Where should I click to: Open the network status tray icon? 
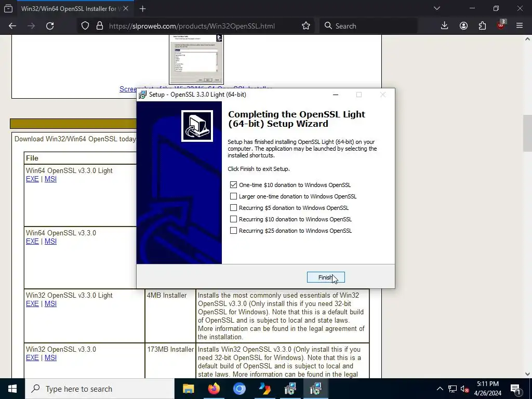coord(453,389)
